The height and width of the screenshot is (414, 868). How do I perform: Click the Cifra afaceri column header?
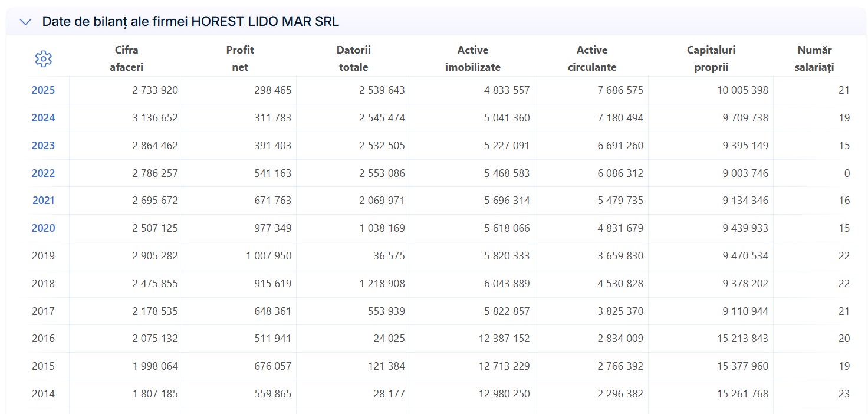tap(127, 58)
